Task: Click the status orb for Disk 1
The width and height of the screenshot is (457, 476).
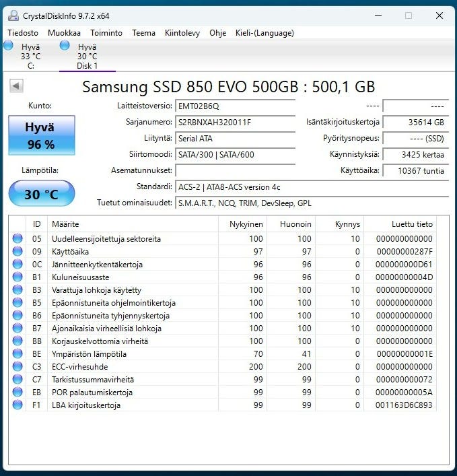Action: pyautogui.click(x=65, y=45)
